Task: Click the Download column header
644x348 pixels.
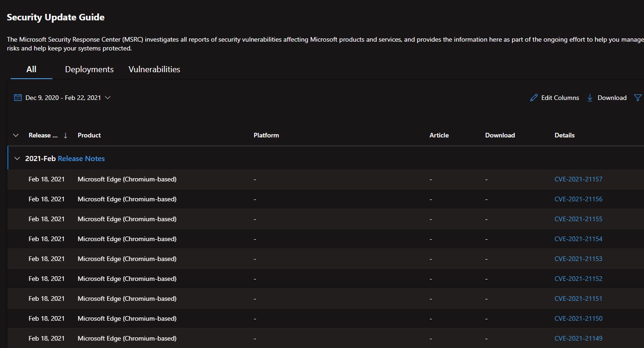Action: pyautogui.click(x=500, y=135)
